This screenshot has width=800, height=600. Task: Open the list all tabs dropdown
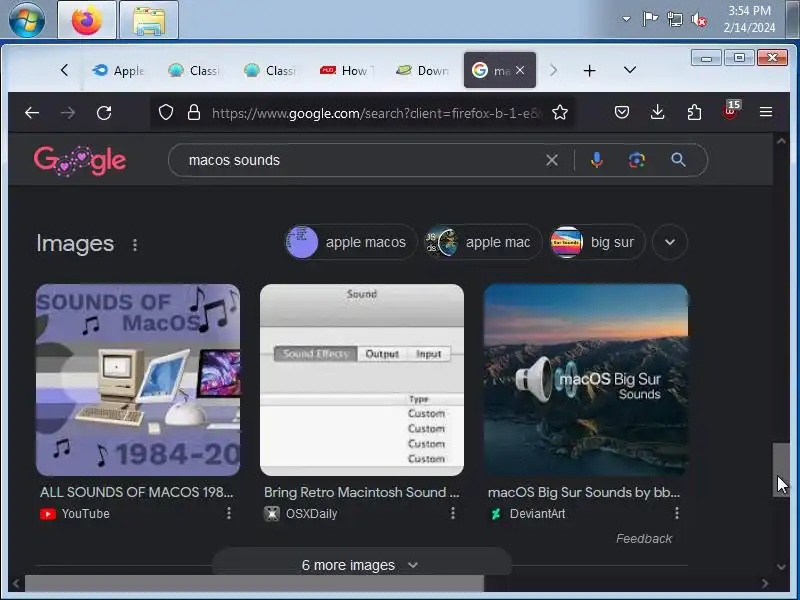(x=630, y=69)
